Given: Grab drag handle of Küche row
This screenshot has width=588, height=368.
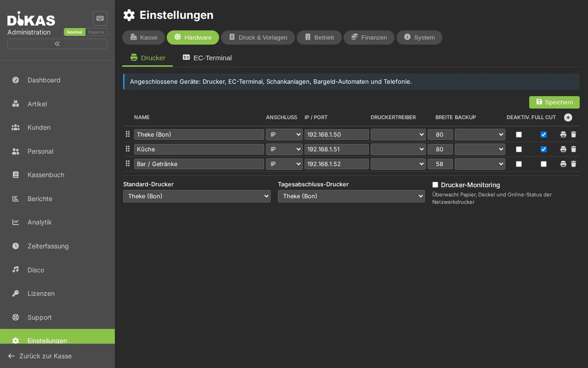Looking at the screenshot, I should [x=128, y=149].
